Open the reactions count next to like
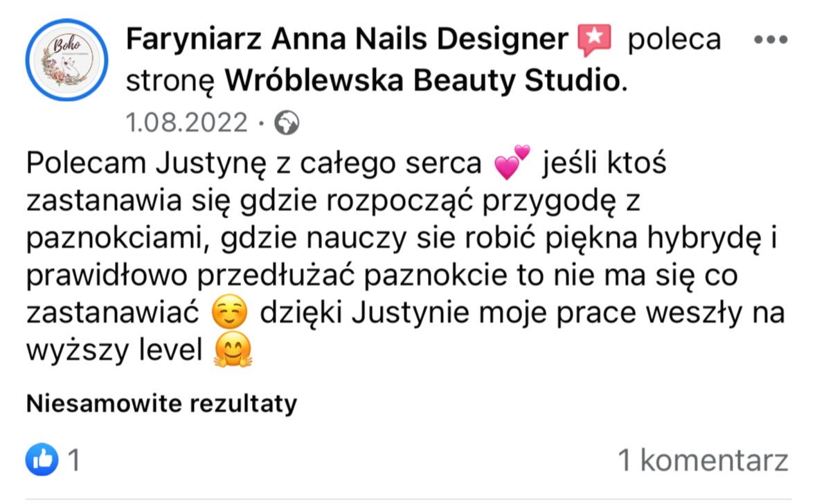Screen dimensions: 817x504 pos(74,460)
